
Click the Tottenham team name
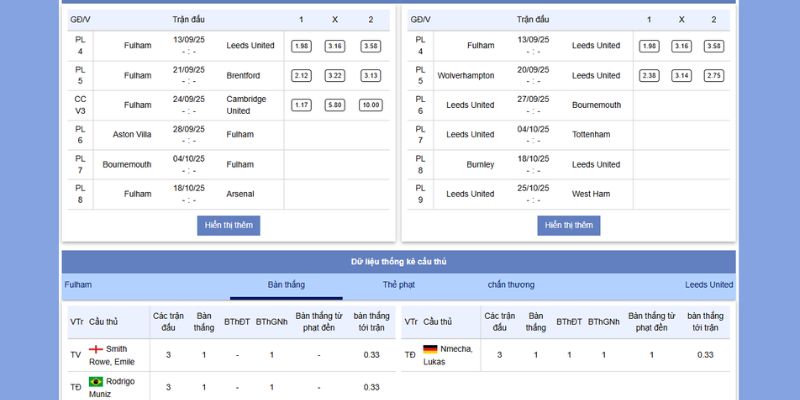point(591,134)
